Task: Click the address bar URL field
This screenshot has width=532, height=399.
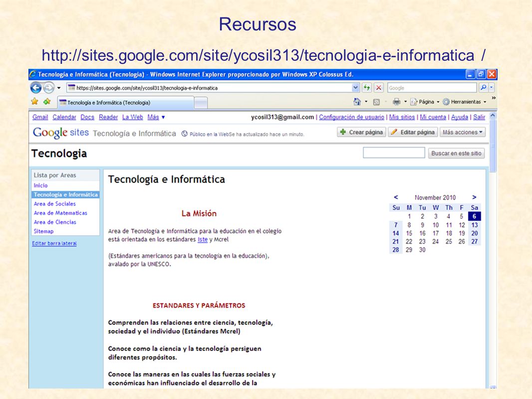Action: point(209,88)
